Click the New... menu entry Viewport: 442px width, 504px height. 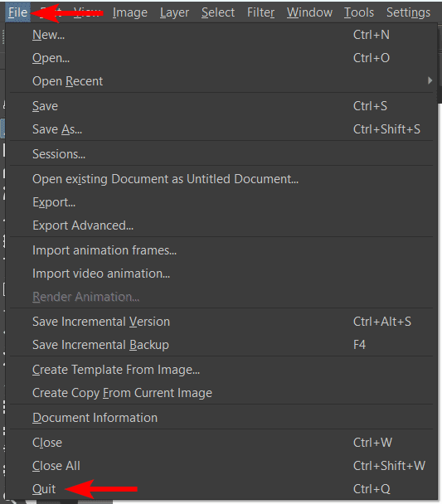221,35
